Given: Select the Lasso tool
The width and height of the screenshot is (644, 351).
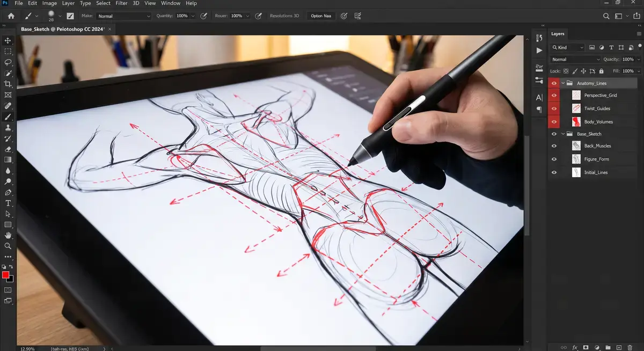Looking at the screenshot, I should 8,62.
